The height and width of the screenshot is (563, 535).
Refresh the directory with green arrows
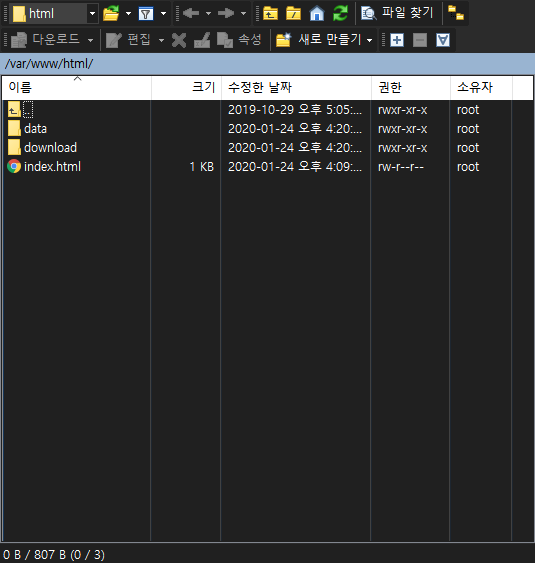click(340, 14)
